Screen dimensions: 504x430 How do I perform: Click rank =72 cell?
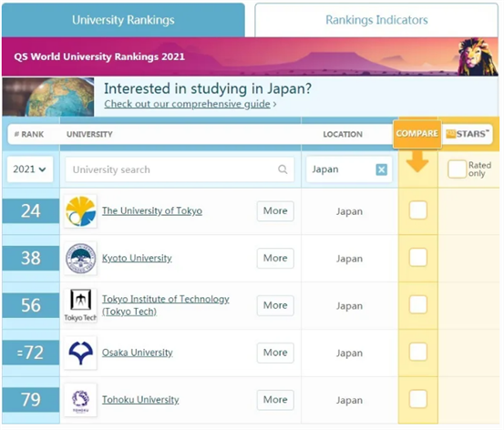31,353
